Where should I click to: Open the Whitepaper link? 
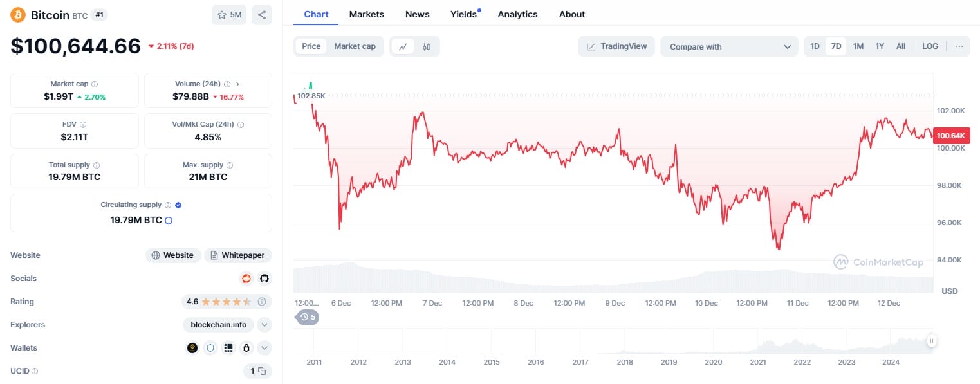(x=237, y=255)
